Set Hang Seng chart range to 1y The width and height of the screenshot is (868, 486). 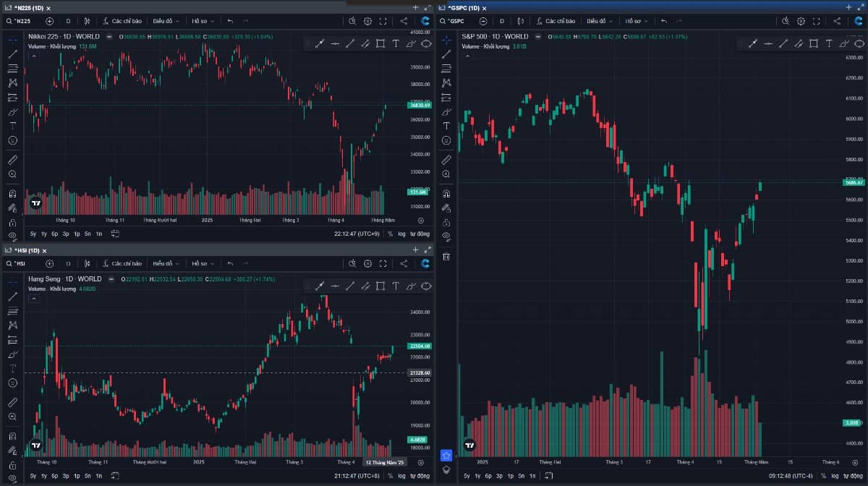pyautogui.click(x=44, y=476)
